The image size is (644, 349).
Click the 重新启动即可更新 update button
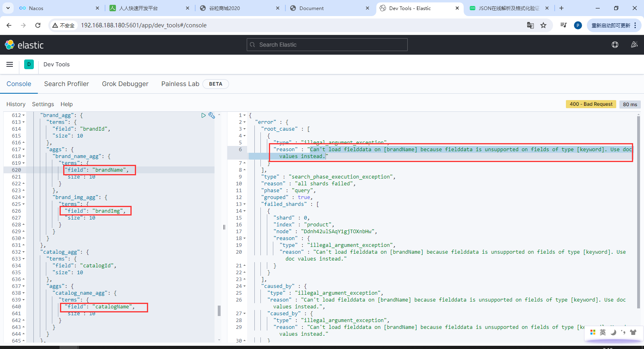pyautogui.click(x=614, y=25)
